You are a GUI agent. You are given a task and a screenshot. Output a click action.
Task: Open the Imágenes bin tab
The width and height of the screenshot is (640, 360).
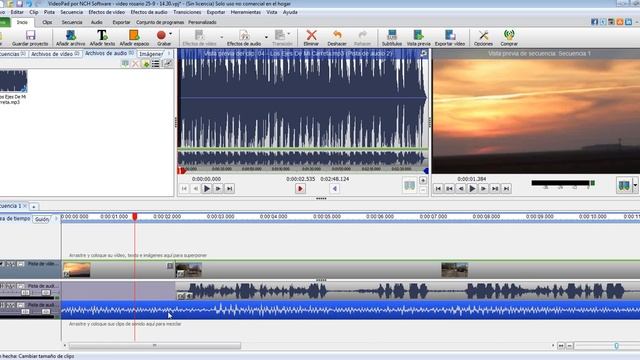(151, 54)
